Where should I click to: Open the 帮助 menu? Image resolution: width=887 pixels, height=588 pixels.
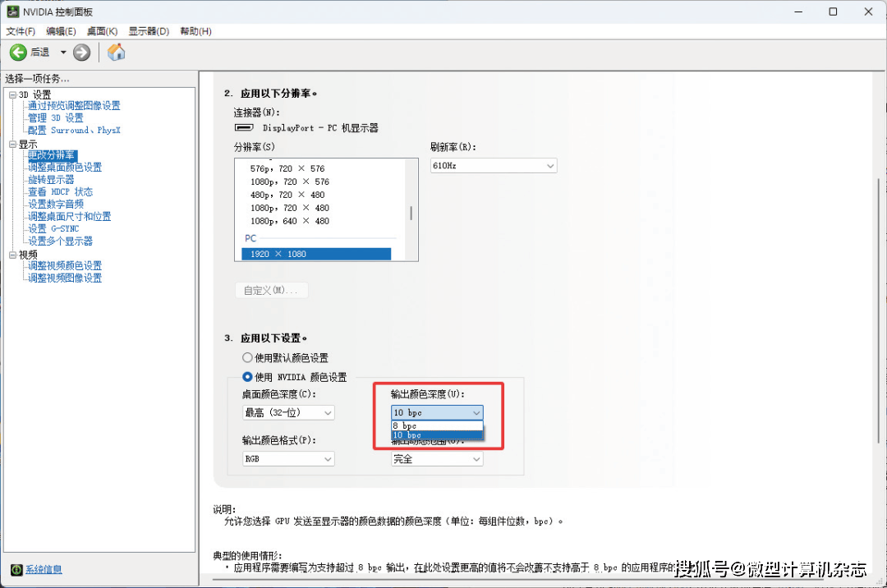pos(195,30)
